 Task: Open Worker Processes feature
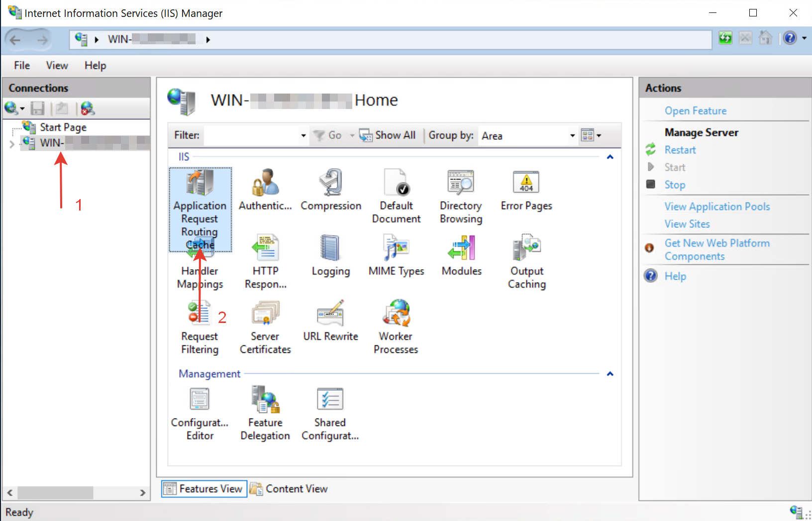pyautogui.click(x=396, y=327)
